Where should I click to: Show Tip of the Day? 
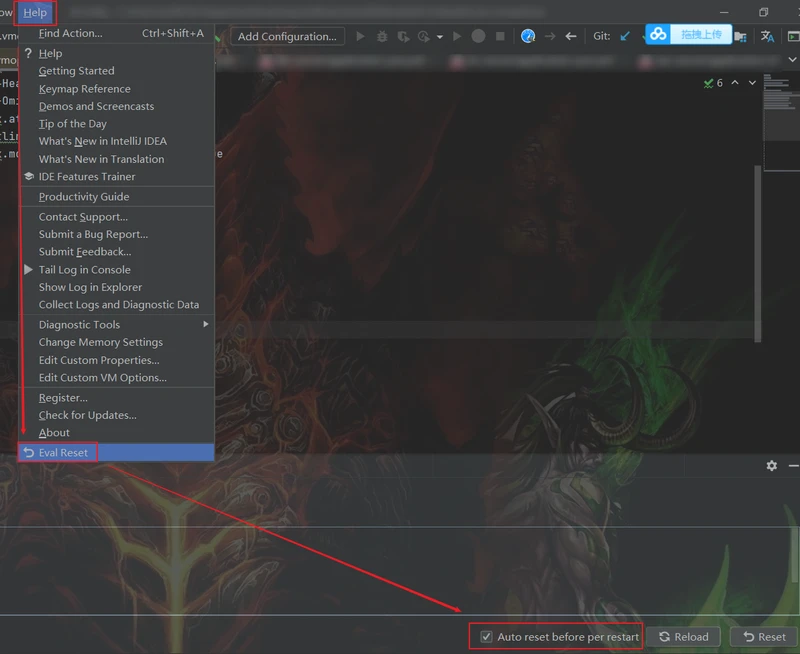pyautogui.click(x=117, y=123)
